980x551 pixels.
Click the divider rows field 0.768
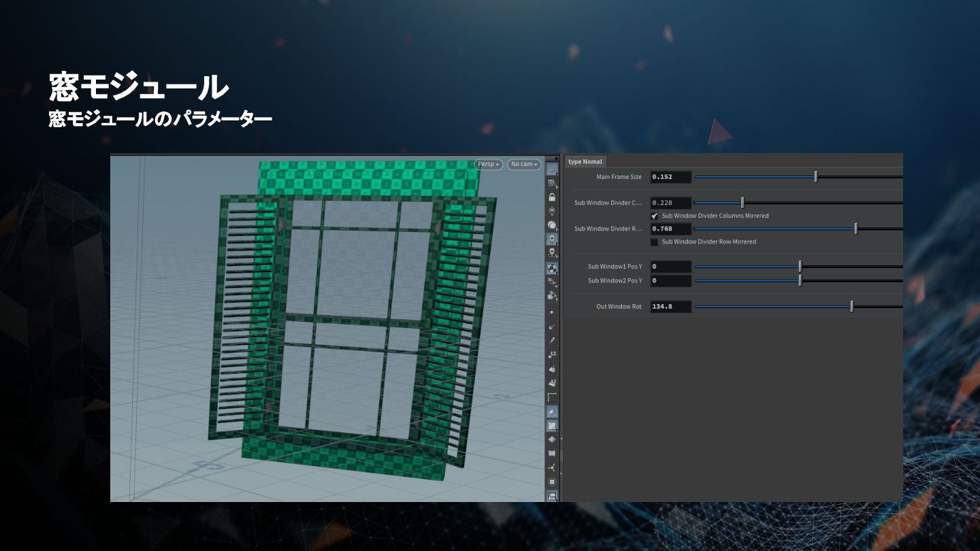671,229
